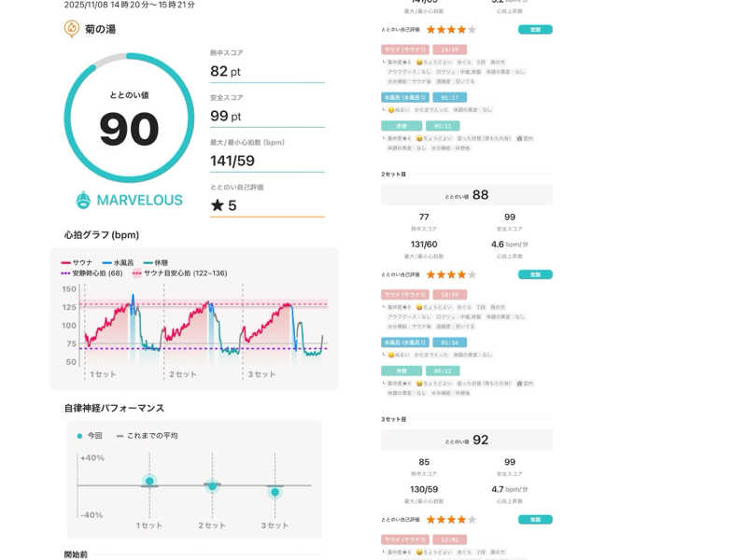Viewport: 747px width, 560px height.
Task: Click the MARVELOUS mascot icon
Action: pyautogui.click(x=83, y=201)
